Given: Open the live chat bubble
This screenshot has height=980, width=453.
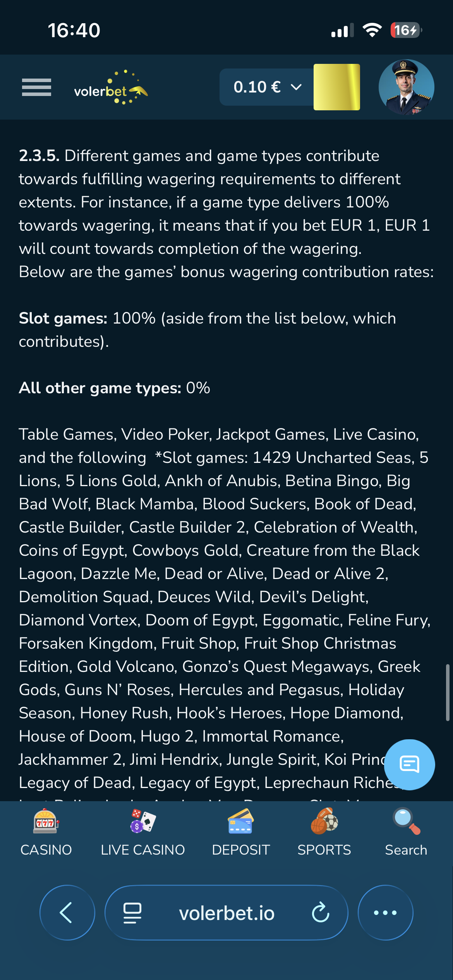Looking at the screenshot, I should 409,764.
